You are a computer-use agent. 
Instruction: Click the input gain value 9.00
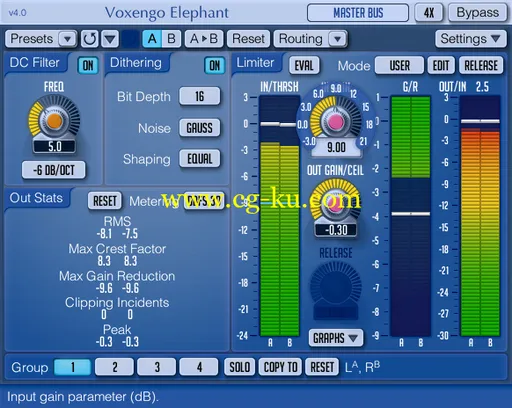pyautogui.click(x=336, y=147)
